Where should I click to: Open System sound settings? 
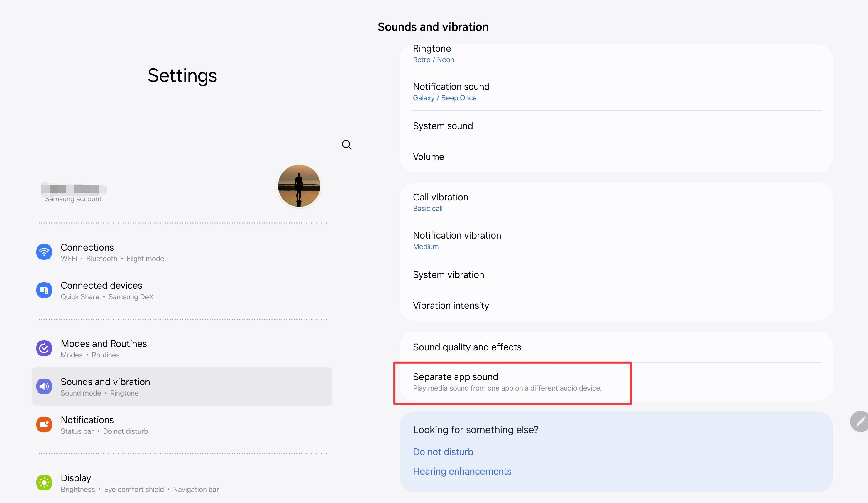coord(443,126)
